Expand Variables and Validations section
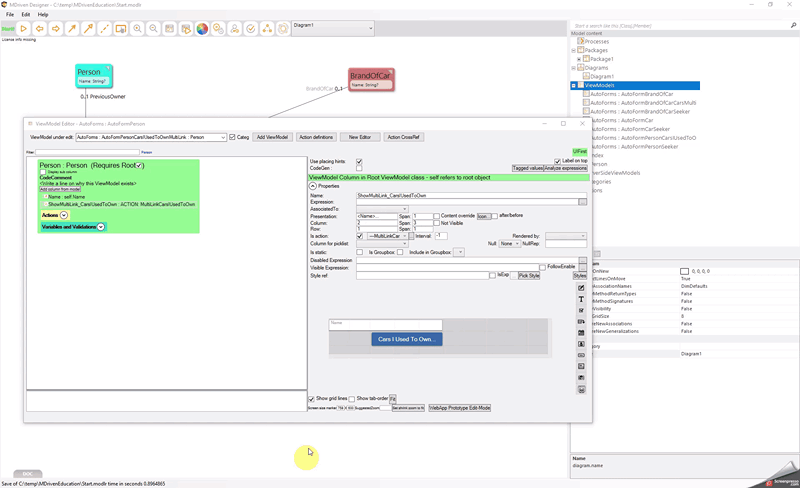This screenshot has height=488, width=800. click(101, 227)
